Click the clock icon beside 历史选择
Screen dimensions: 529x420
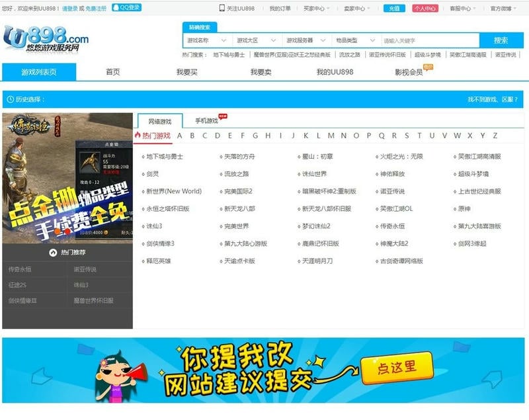9,99
